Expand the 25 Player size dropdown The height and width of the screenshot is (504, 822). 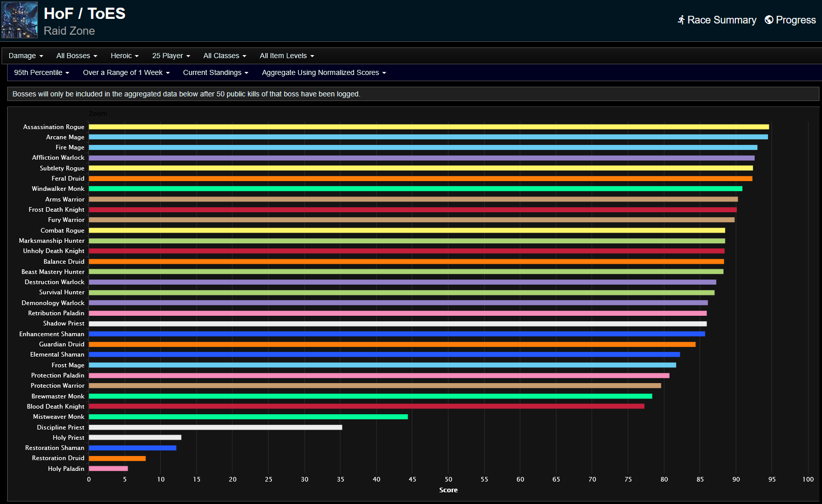pos(171,56)
